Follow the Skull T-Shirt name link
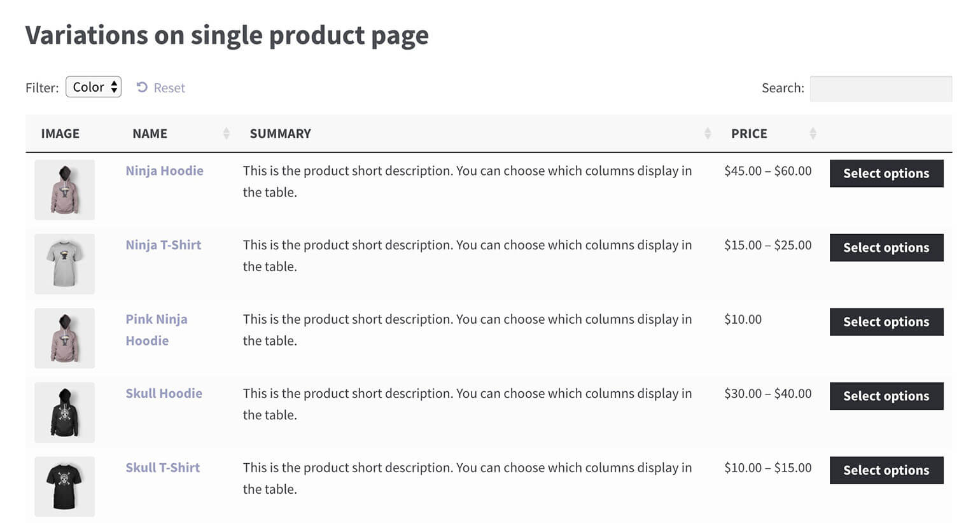 pos(162,468)
